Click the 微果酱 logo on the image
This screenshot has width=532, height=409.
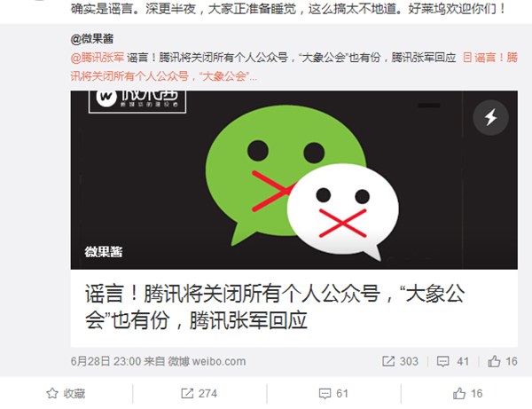(137, 101)
